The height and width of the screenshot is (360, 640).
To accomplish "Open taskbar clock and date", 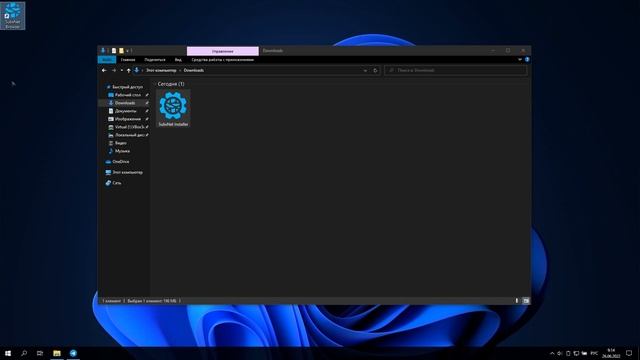I will (611, 353).
